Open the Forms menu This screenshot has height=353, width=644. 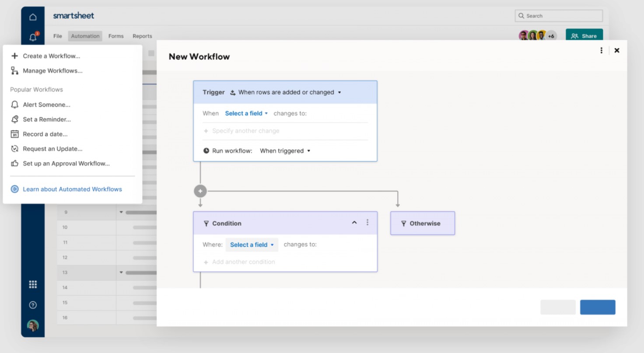click(116, 36)
